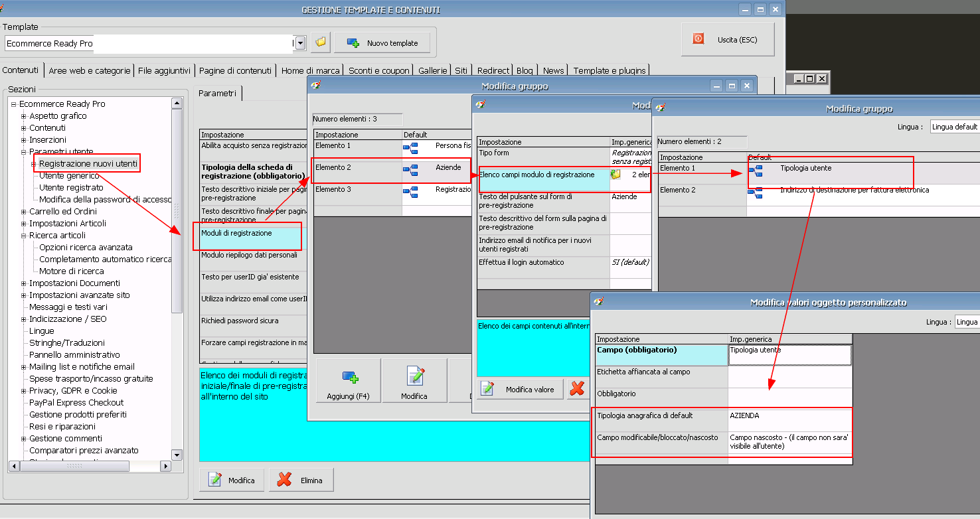Click Modifica pencil next to Aggiungi (F4)
The image size is (980, 519).
pos(414,381)
